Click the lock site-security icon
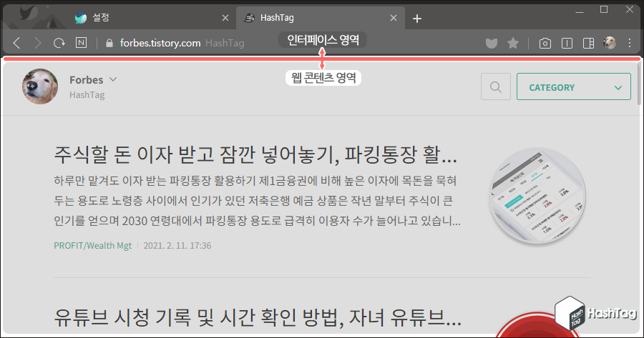 pos(109,43)
